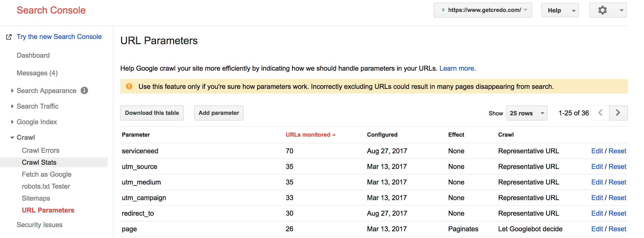Go to next page of results

[618, 113]
